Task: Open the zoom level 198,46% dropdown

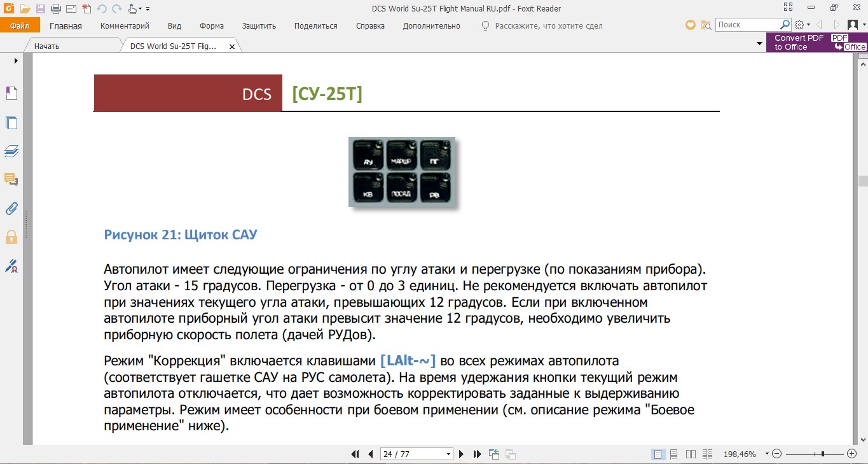Action: pyautogui.click(x=767, y=454)
